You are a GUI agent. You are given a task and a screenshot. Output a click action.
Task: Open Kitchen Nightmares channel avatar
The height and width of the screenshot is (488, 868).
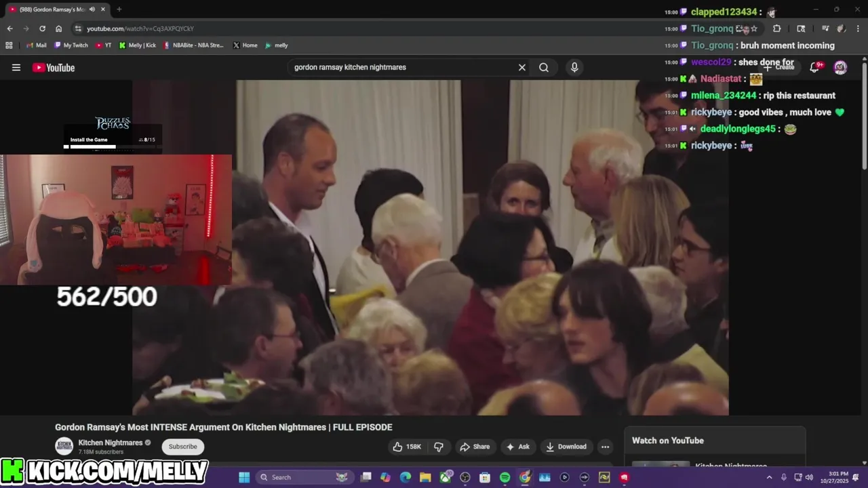tap(64, 446)
